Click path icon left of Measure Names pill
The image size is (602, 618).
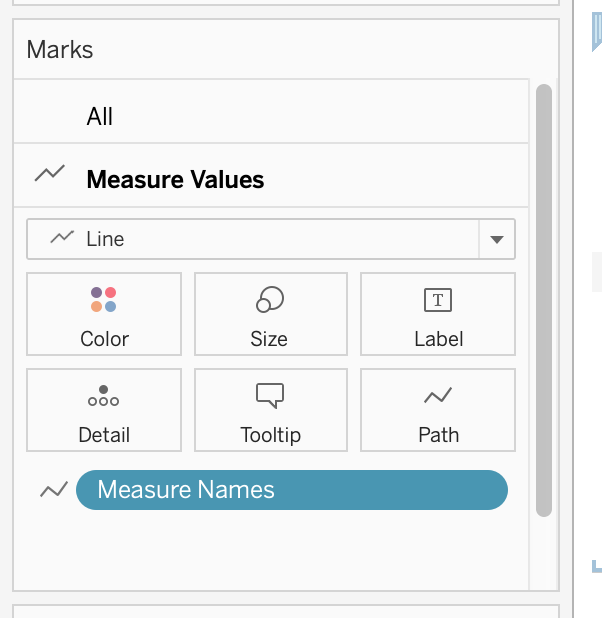click(54, 490)
